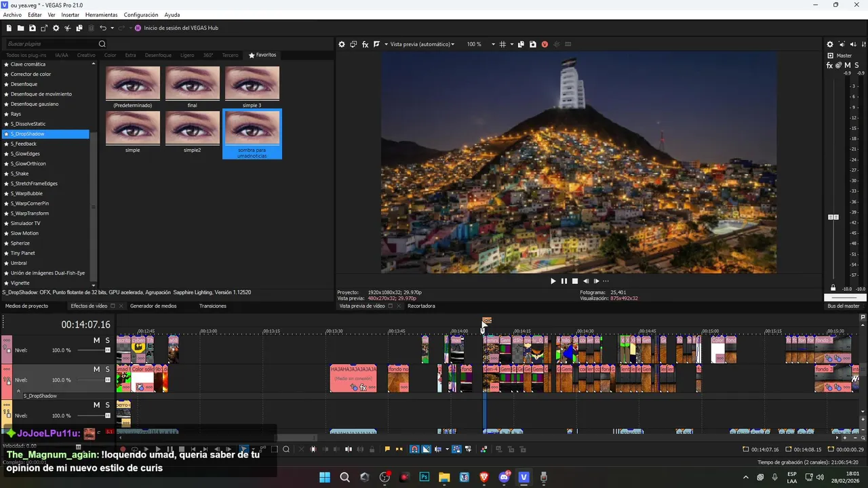Mute the first video track (M)
The height and width of the screenshot is (488, 868).
tap(96, 340)
